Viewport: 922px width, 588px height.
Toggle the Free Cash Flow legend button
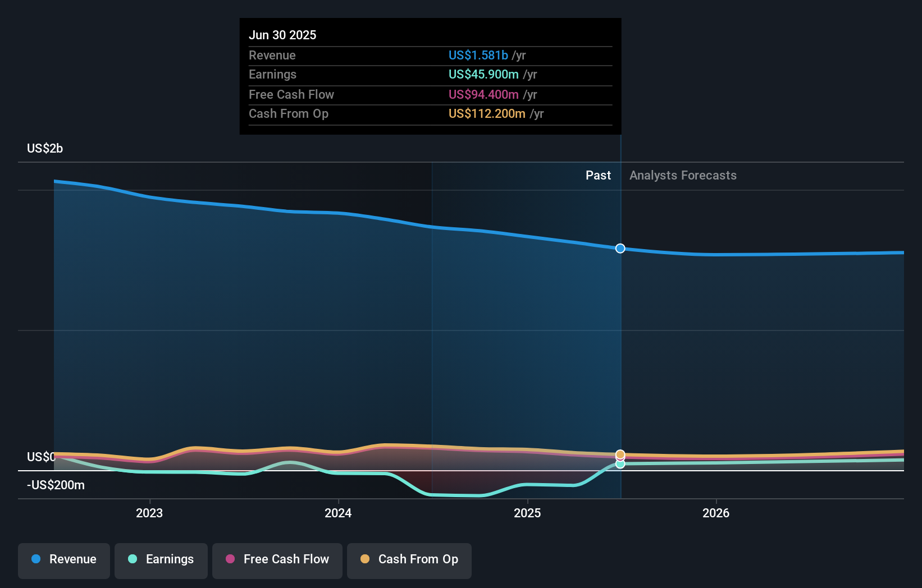[x=277, y=561]
